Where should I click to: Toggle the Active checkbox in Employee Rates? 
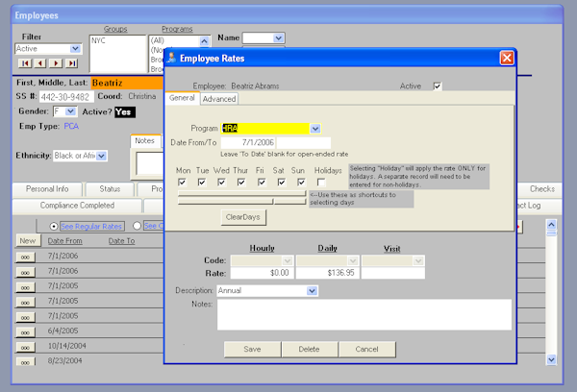(x=438, y=86)
